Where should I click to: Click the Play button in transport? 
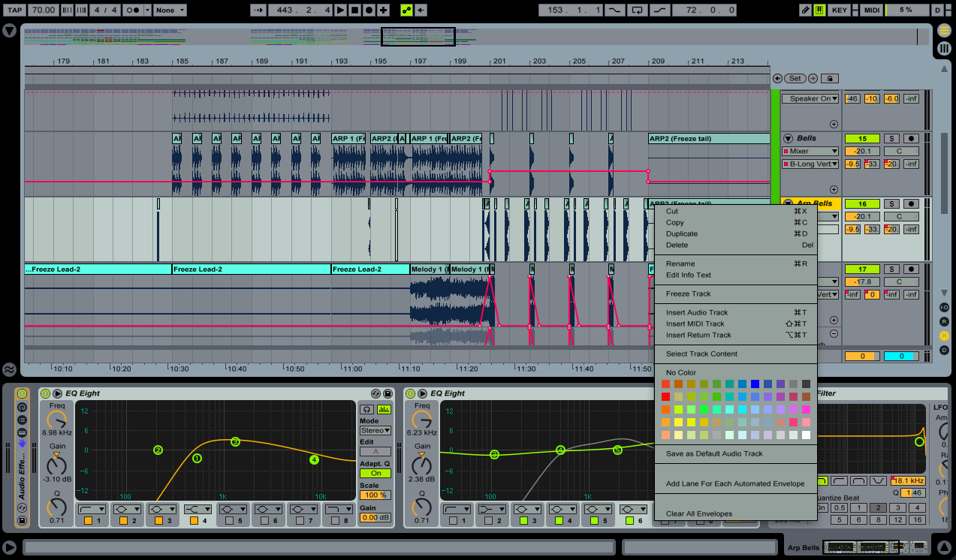coord(340,10)
